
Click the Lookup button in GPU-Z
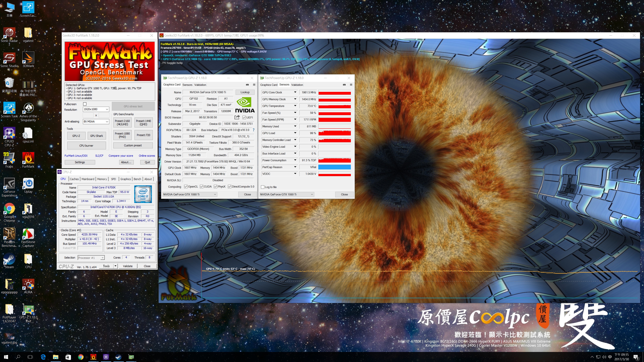pyautogui.click(x=245, y=92)
